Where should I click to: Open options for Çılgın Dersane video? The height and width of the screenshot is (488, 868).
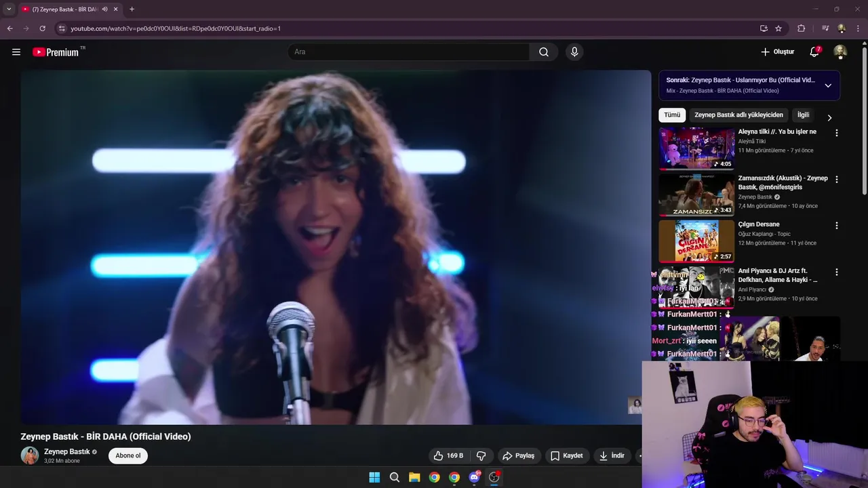tap(836, 226)
